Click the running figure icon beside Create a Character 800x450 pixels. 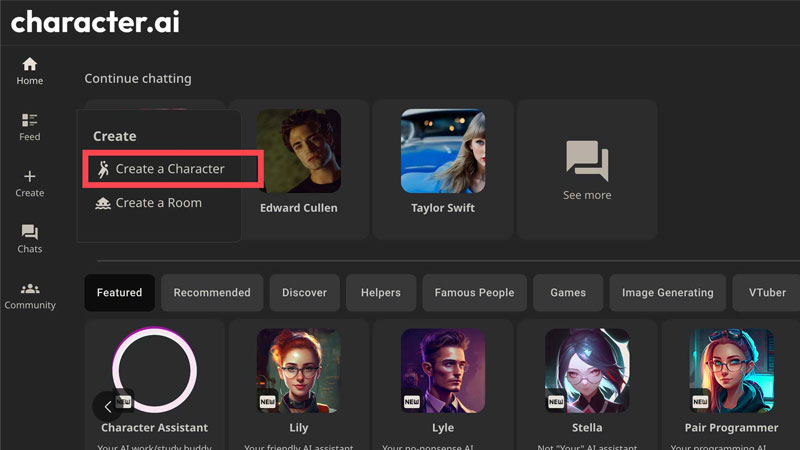pyautogui.click(x=103, y=169)
